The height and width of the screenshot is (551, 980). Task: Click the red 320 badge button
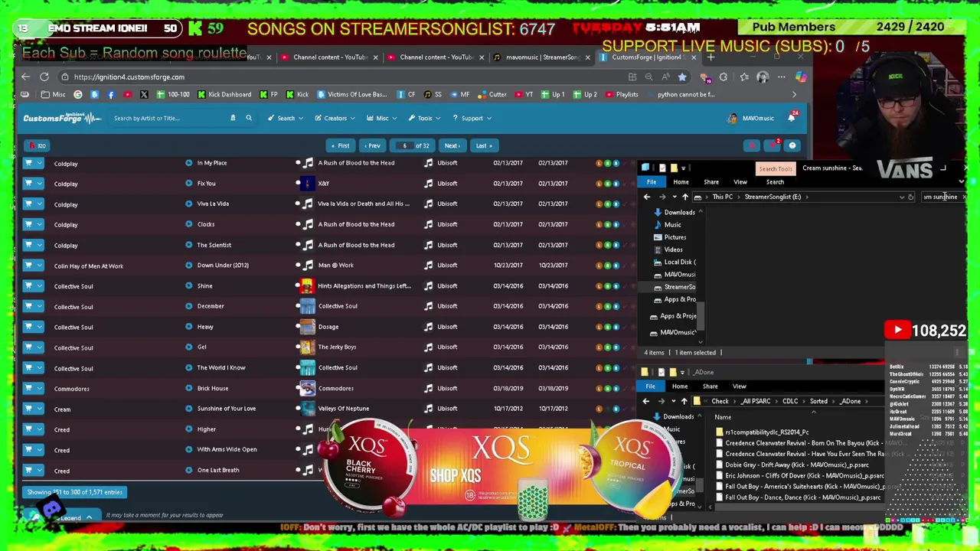pos(38,145)
